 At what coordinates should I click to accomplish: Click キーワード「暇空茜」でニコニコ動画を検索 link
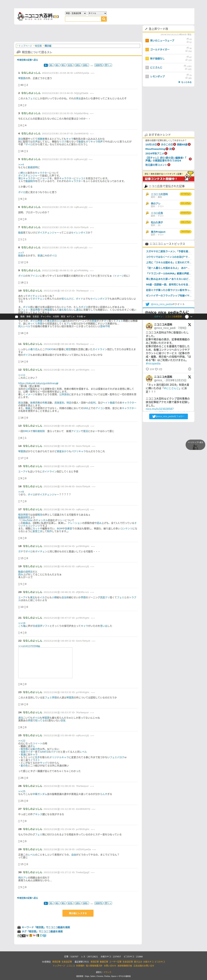point(46,927)
